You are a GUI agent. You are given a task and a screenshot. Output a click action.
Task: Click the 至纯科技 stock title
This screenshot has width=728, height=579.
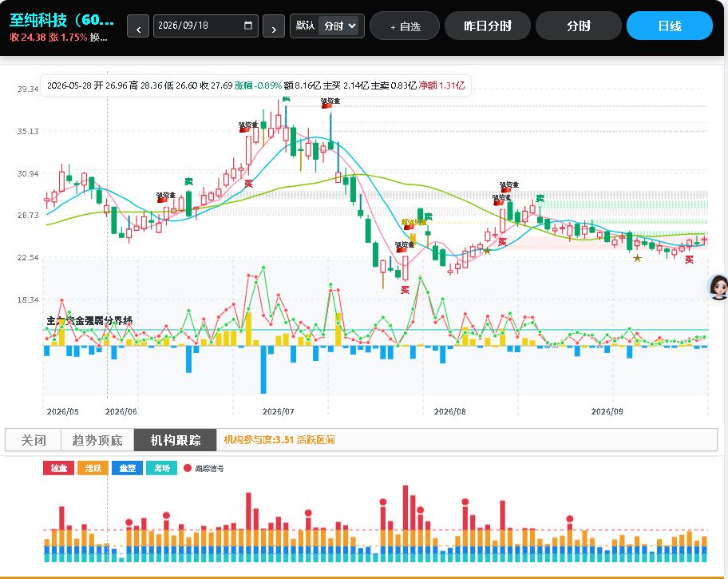pyautogui.click(x=61, y=20)
